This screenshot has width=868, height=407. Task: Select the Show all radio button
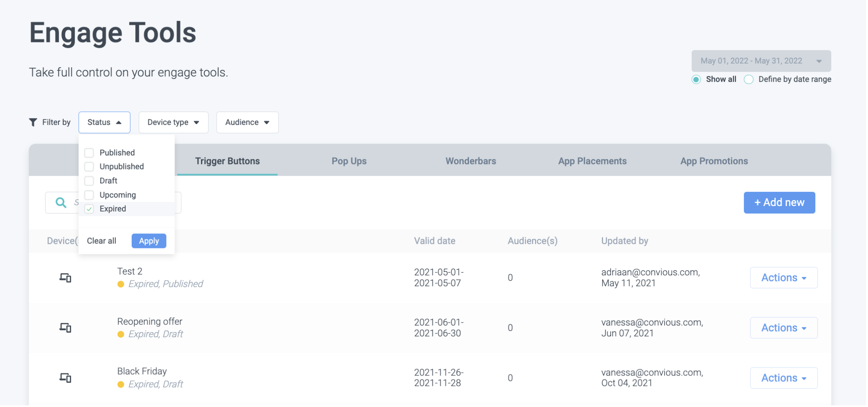click(696, 79)
